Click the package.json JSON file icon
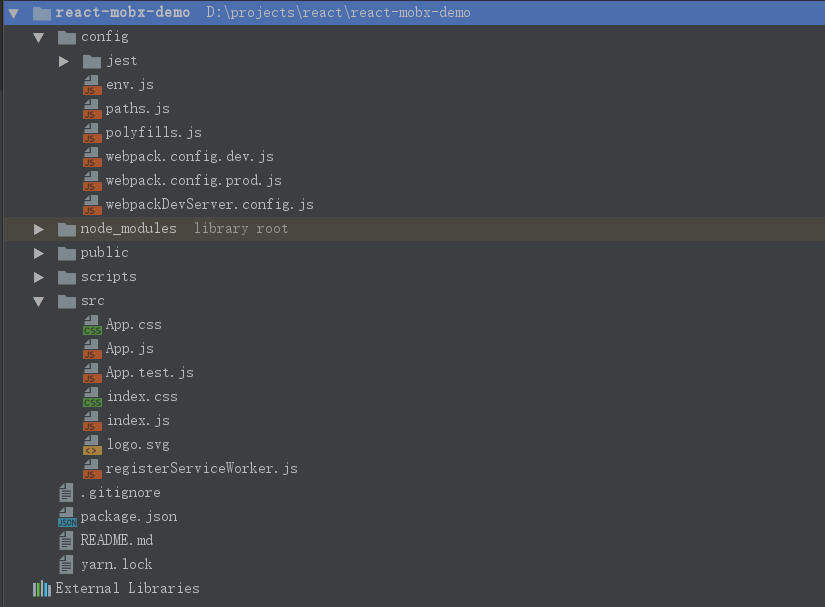 click(67, 517)
